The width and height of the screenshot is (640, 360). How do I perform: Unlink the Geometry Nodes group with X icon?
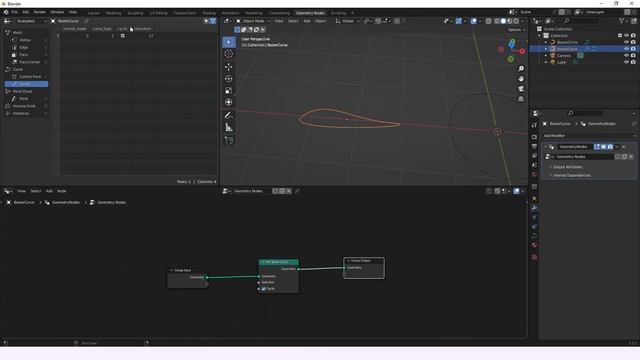pyautogui.click(x=631, y=157)
